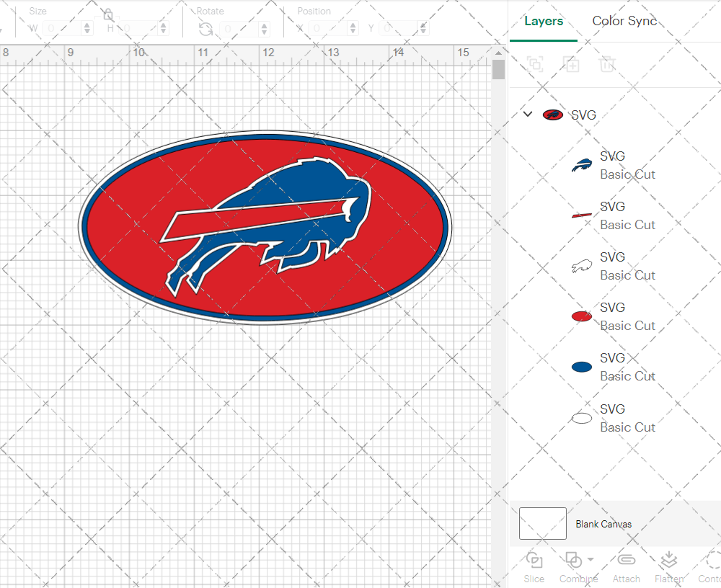Click the Blank Canvas label
This screenshot has height=588, width=721.
[x=603, y=524]
